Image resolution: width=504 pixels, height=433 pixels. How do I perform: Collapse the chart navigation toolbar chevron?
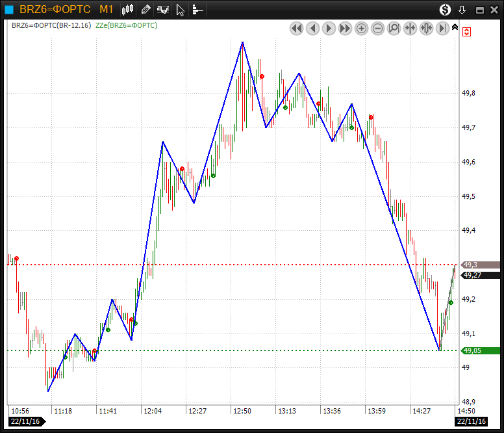pyautogui.click(x=455, y=28)
